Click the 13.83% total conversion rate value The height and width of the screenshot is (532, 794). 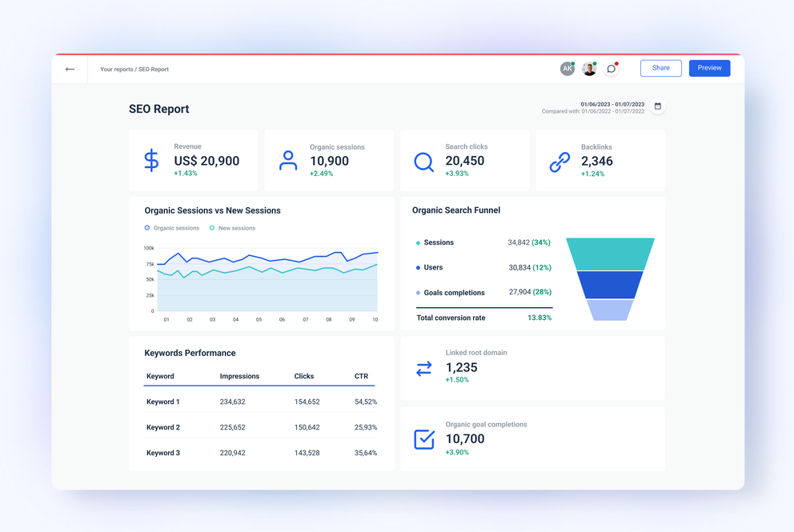[539, 318]
